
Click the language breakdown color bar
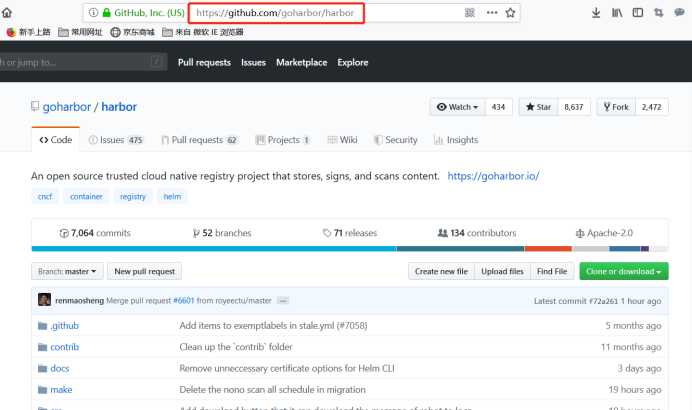click(x=350, y=249)
